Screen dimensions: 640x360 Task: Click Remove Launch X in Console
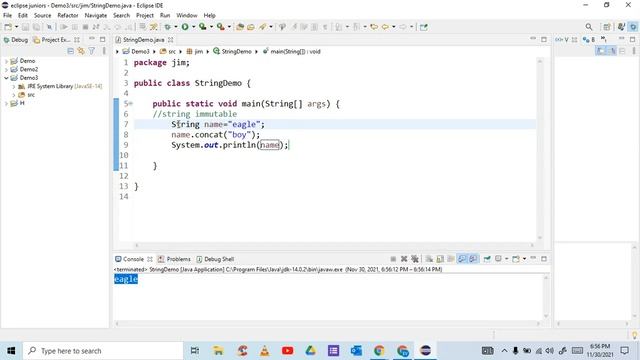[x=404, y=259]
